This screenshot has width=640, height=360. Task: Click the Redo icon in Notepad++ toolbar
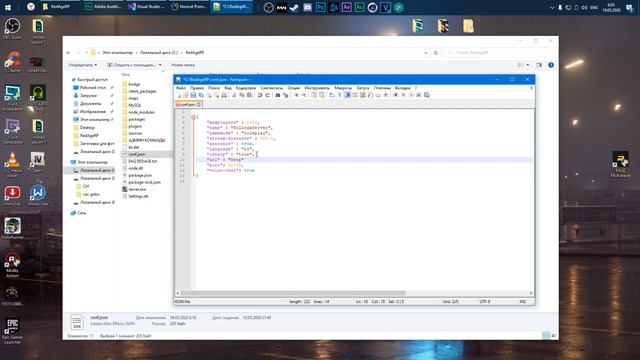coord(268,95)
